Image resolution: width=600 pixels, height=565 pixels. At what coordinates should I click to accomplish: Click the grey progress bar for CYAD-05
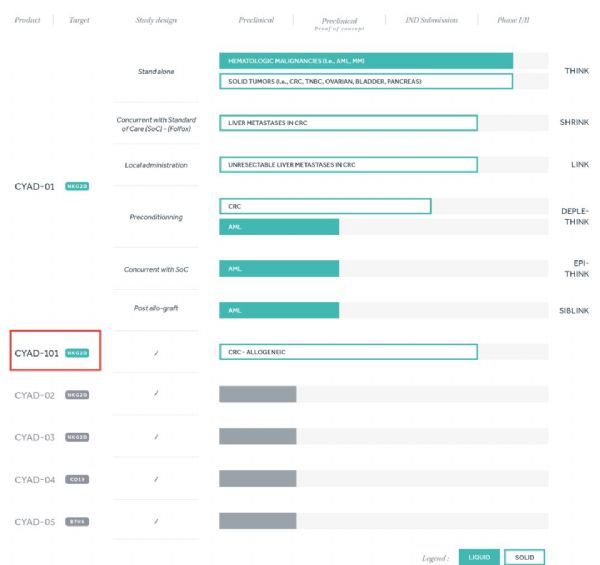point(258,521)
